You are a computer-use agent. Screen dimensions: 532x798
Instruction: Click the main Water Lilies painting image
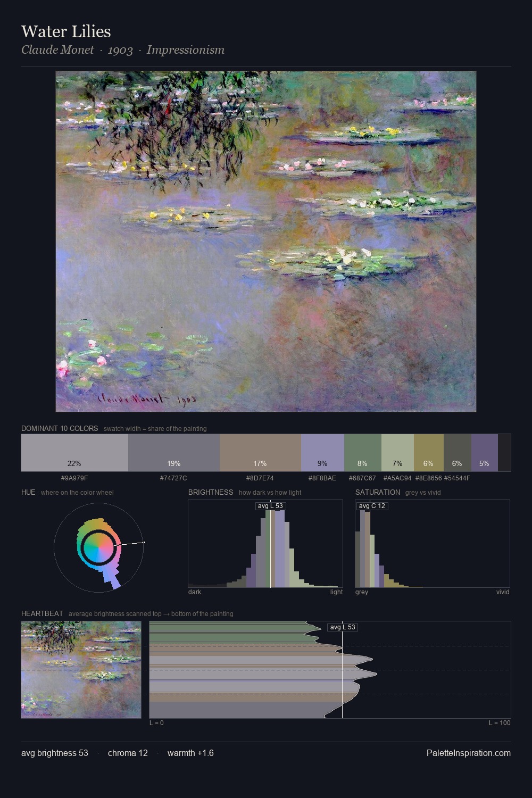click(x=266, y=242)
